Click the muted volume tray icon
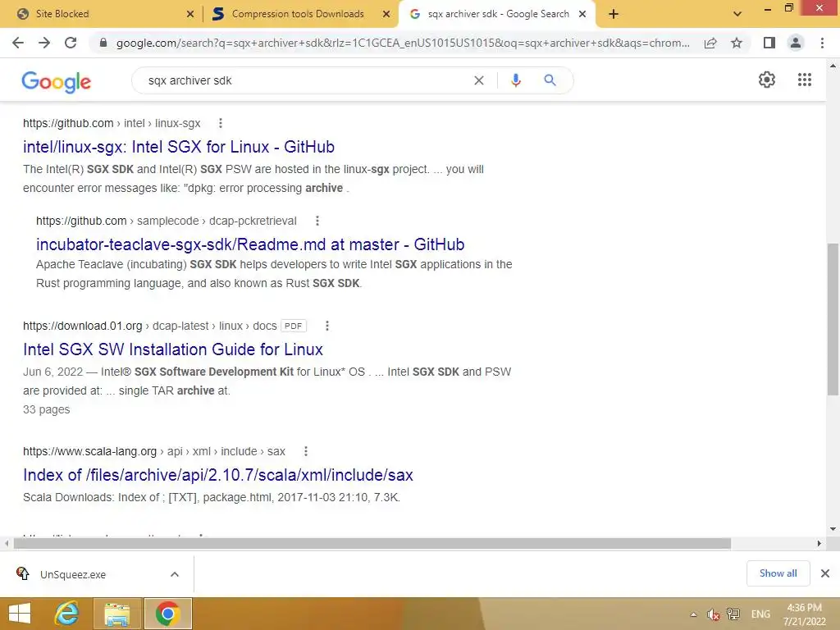This screenshot has height=630, width=840. [713, 614]
